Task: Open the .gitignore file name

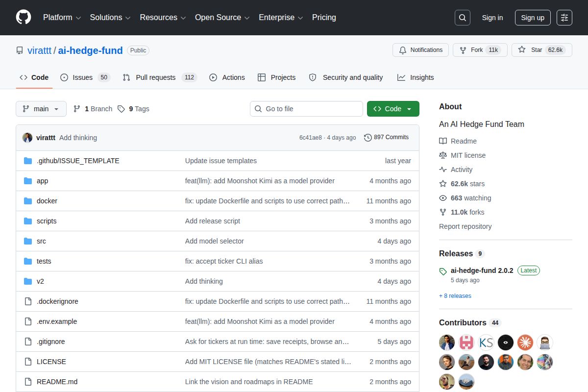Action: point(51,342)
